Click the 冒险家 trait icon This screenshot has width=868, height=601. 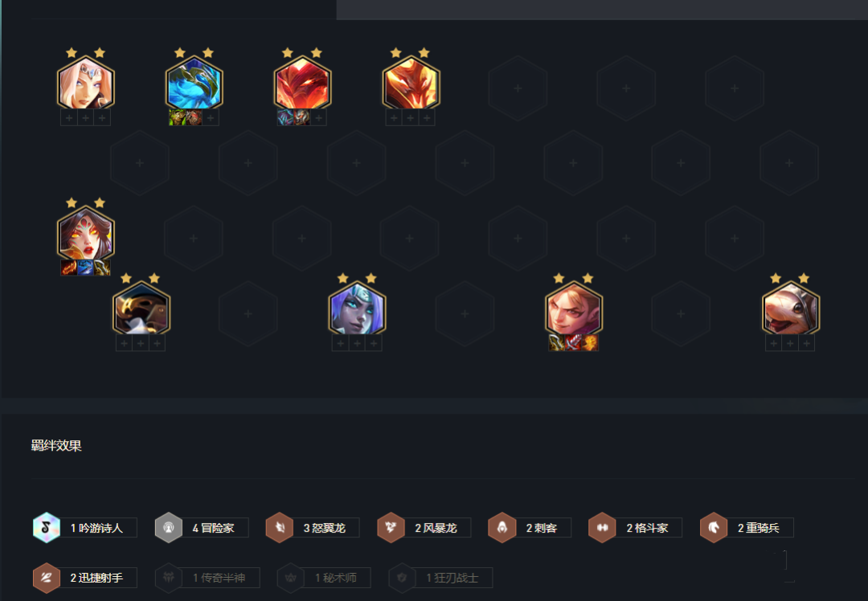[x=169, y=527]
